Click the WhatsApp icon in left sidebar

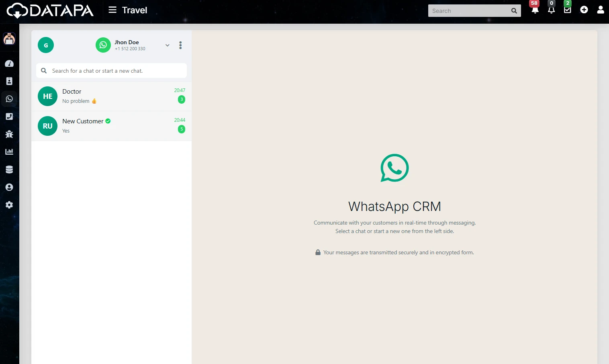[x=9, y=99]
